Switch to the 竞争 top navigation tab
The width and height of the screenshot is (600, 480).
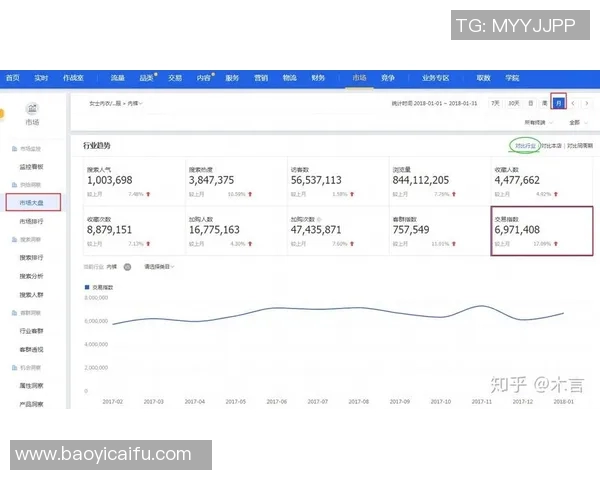[388, 77]
